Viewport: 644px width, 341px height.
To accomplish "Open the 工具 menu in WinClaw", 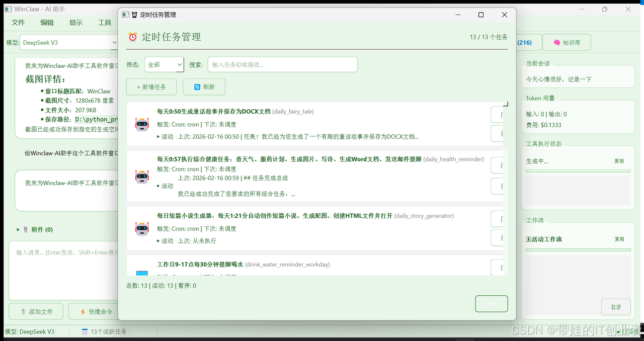I will (105, 23).
